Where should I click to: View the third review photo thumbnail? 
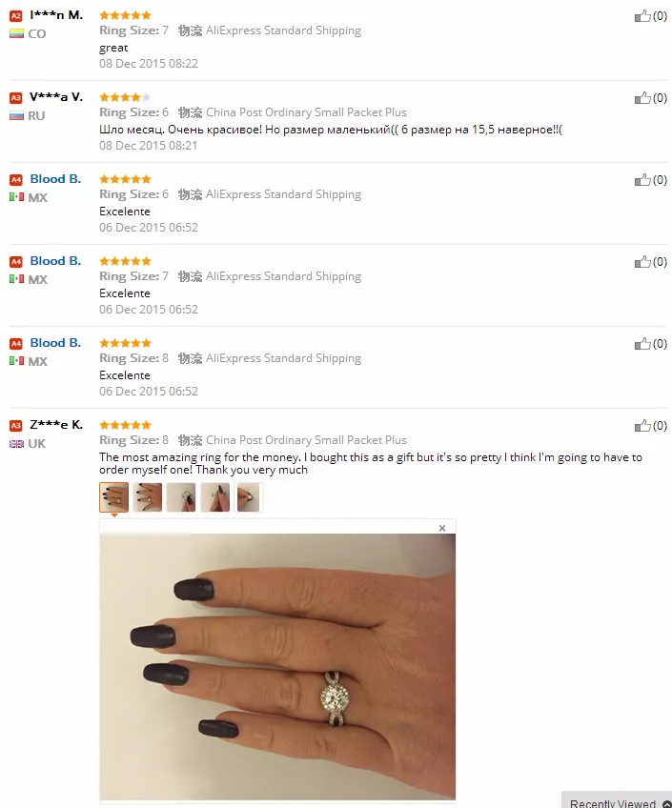click(181, 497)
